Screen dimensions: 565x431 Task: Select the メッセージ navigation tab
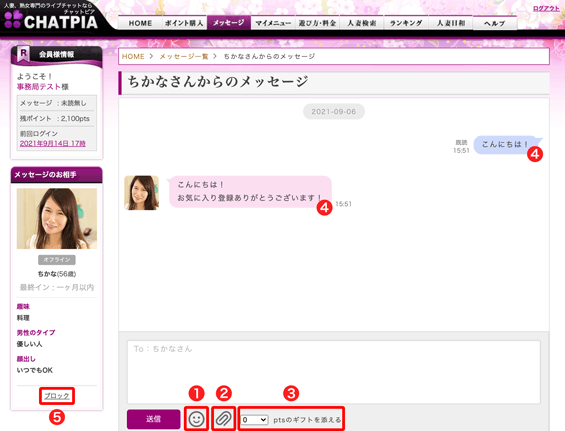click(x=228, y=22)
